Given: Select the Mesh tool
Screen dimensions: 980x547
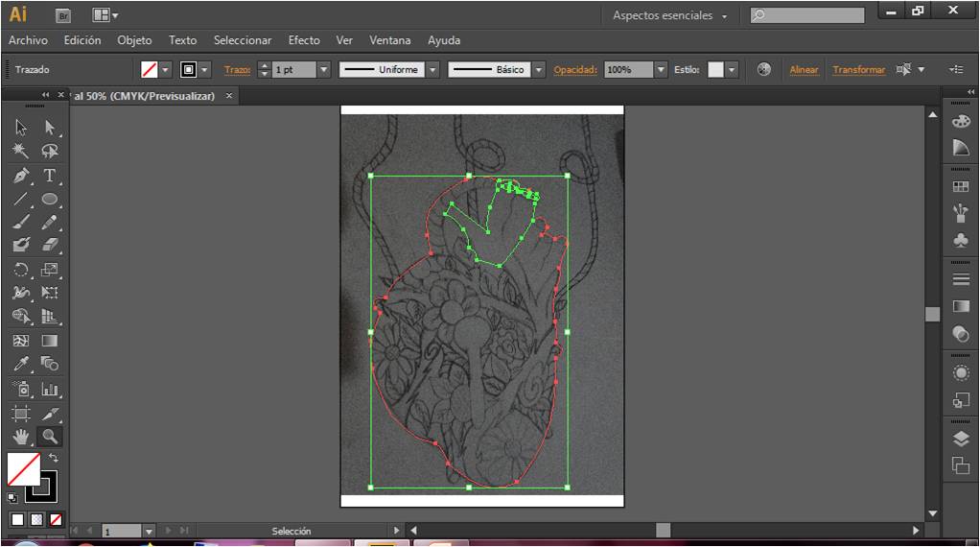Looking at the screenshot, I should tap(21, 341).
